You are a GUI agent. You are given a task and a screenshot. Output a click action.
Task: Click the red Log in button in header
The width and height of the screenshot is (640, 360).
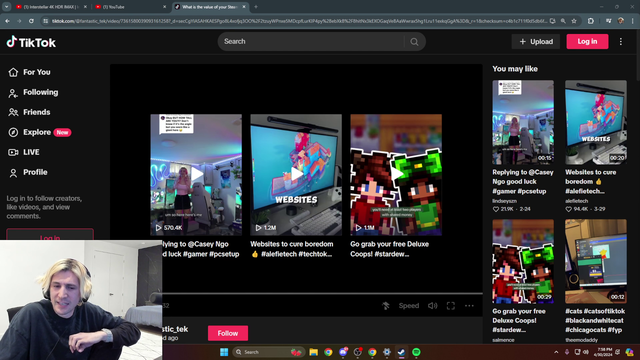click(587, 42)
